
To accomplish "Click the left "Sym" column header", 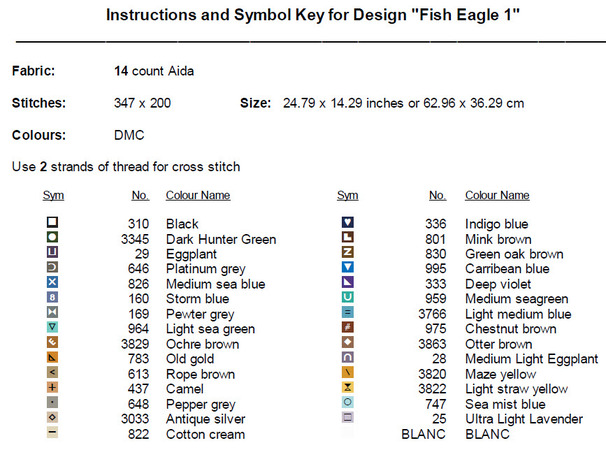I will pyautogui.click(x=53, y=196).
